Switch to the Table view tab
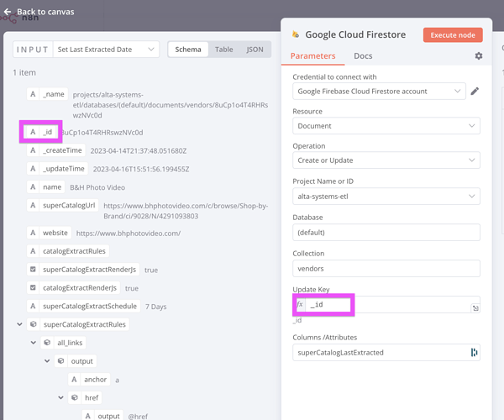Viewport: 504px width, 420px height. pos(223,50)
